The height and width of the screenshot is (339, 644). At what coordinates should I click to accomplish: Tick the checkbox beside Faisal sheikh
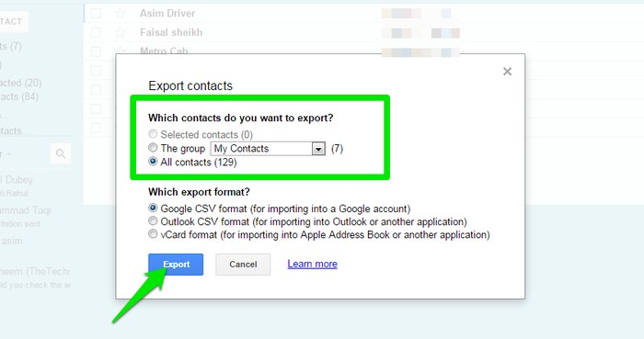[96, 32]
